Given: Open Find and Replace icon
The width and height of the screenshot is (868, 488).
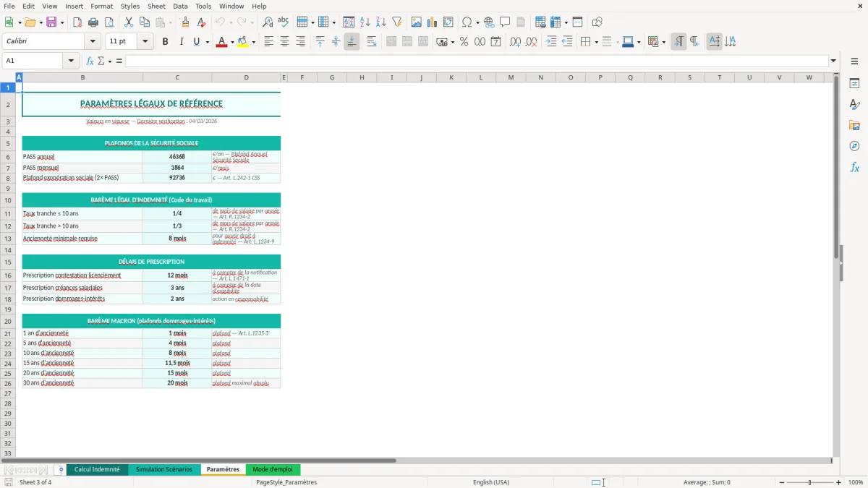Looking at the screenshot, I should click(268, 22).
